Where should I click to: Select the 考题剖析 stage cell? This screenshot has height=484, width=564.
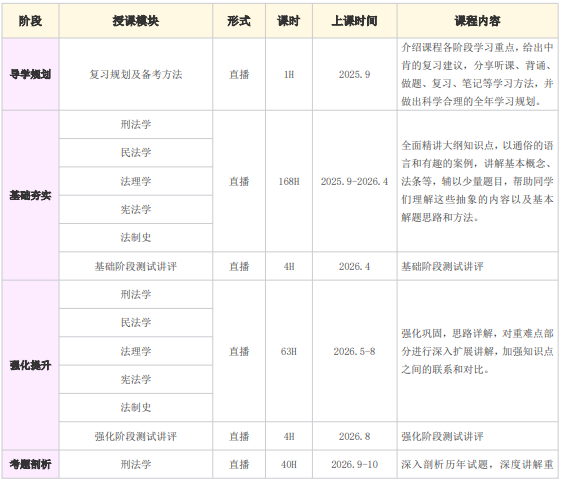(x=31, y=464)
